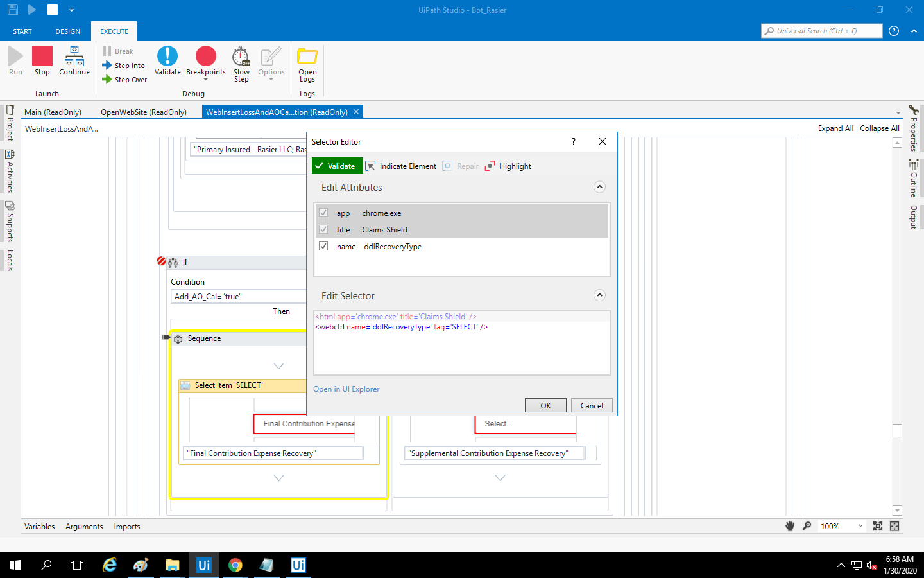Image resolution: width=924 pixels, height=578 pixels.
Task: Toggle Slow Step mode
Action: click(x=241, y=64)
